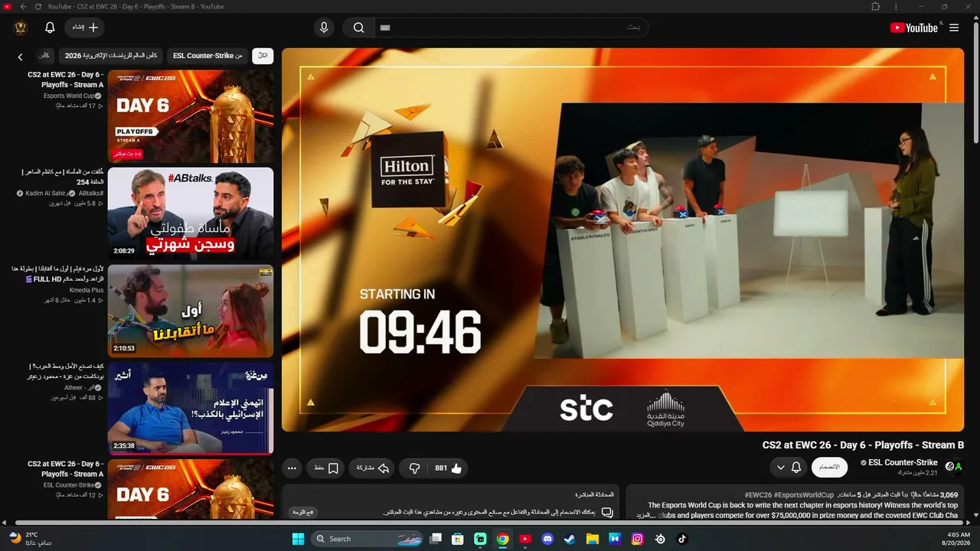Image resolution: width=980 pixels, height=551 pixels.
Task: Open notification preferences bell dropdown
Action: pos(789,467)
